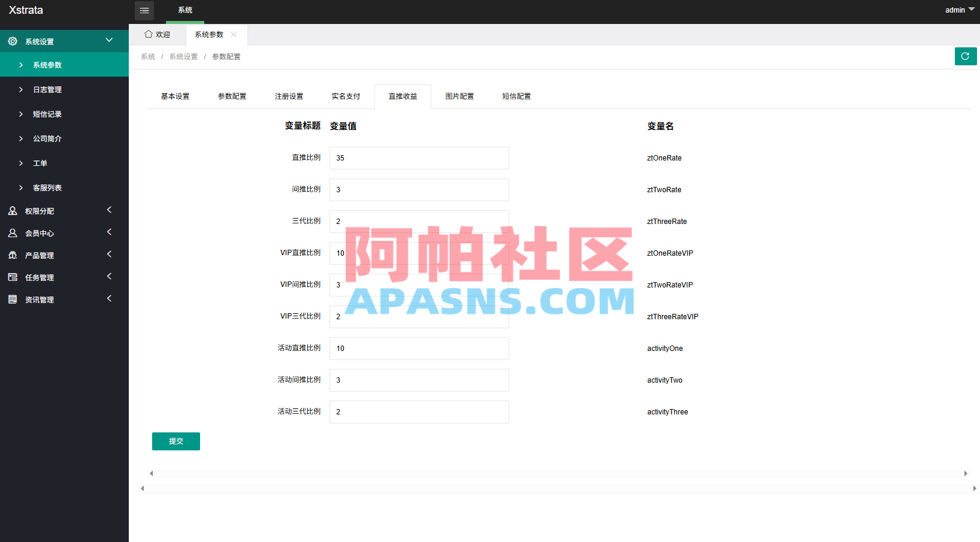The width and height of the screenshot is (980, 542).
Task: Click the 活动直推比例 input field
Action: click(x=419, y=349)
